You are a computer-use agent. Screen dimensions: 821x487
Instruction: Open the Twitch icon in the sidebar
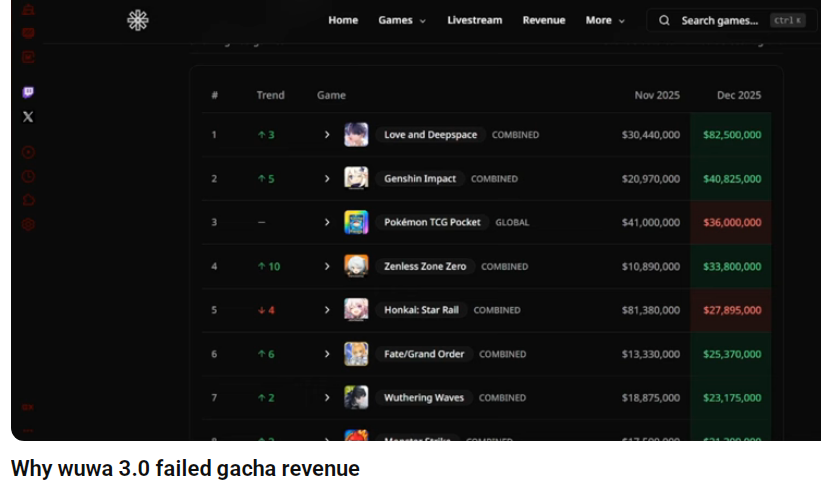28,92
